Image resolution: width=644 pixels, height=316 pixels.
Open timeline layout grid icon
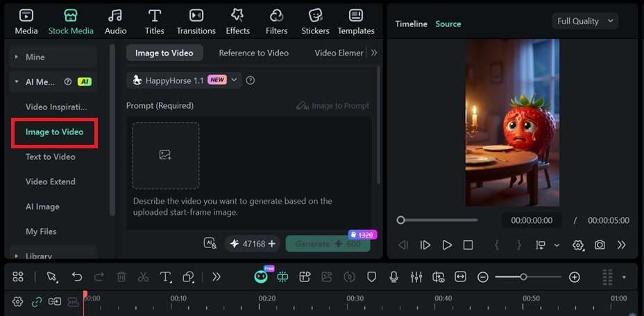17,277
